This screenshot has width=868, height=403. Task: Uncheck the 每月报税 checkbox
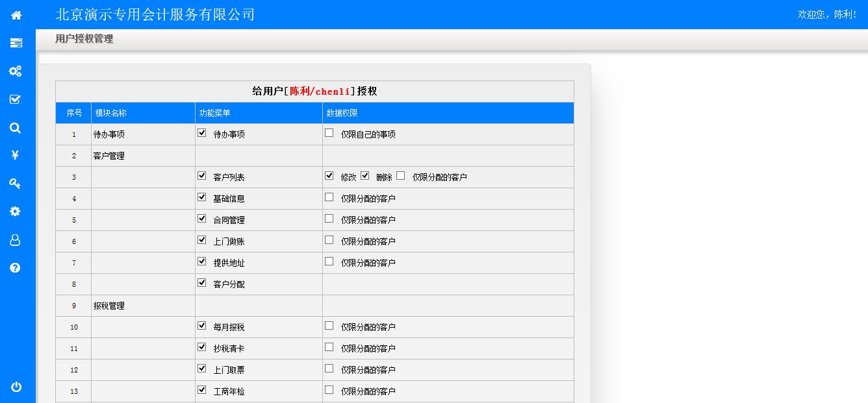[202, 326]
